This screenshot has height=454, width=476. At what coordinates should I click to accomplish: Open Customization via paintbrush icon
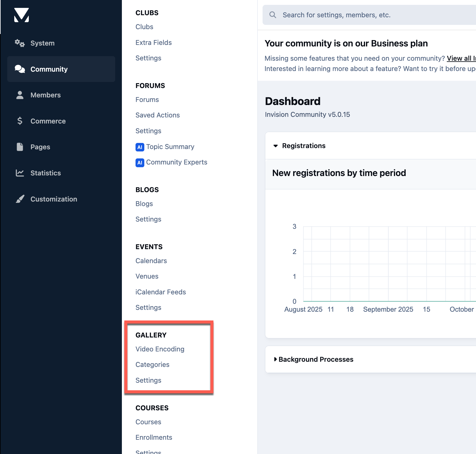click(20, 199)
